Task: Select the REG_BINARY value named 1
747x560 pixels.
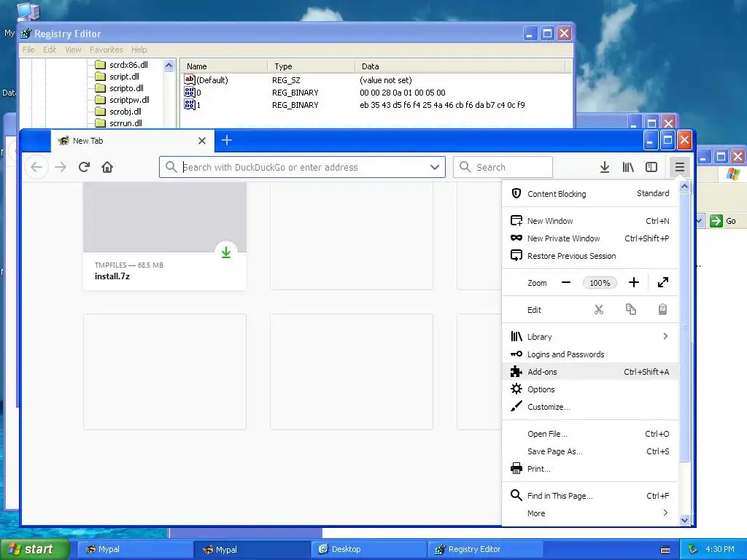Action: click(198, 105)
